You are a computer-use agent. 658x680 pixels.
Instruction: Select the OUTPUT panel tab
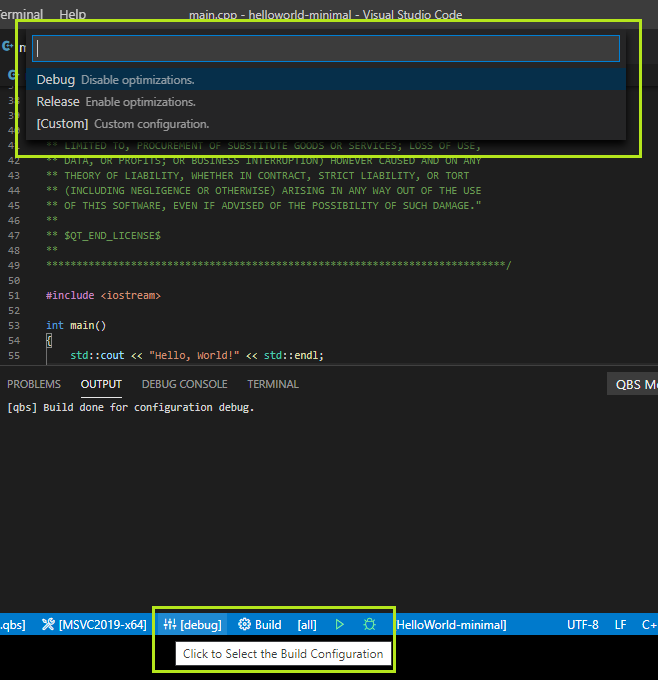[x=101, y=384]
